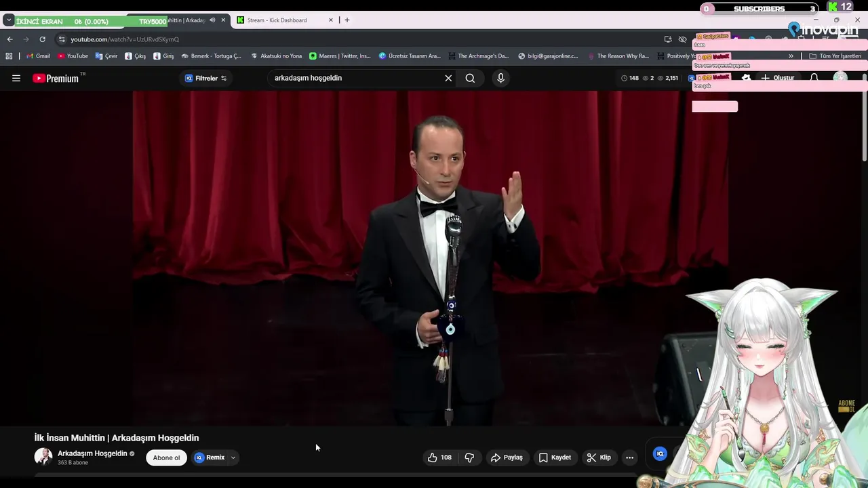Screen dimensions: 868x488
Task: Click the install app icon in address bar
Action: click(x=668, y=39)
